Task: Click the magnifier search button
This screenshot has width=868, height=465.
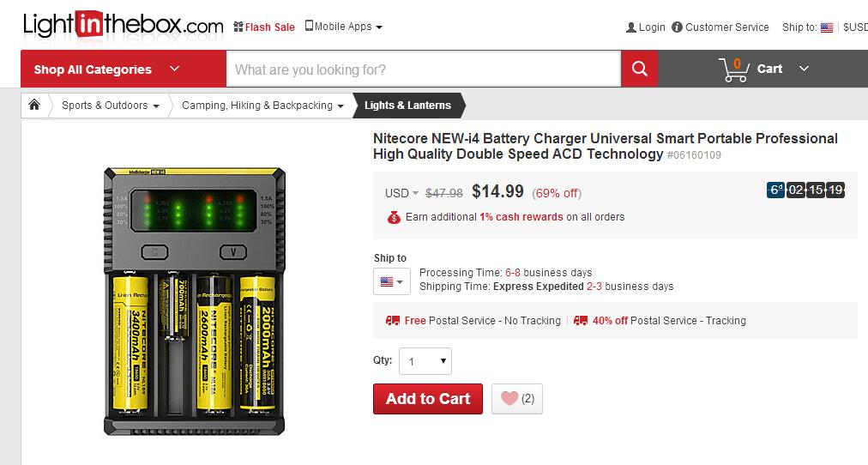Action: point(639,69)
